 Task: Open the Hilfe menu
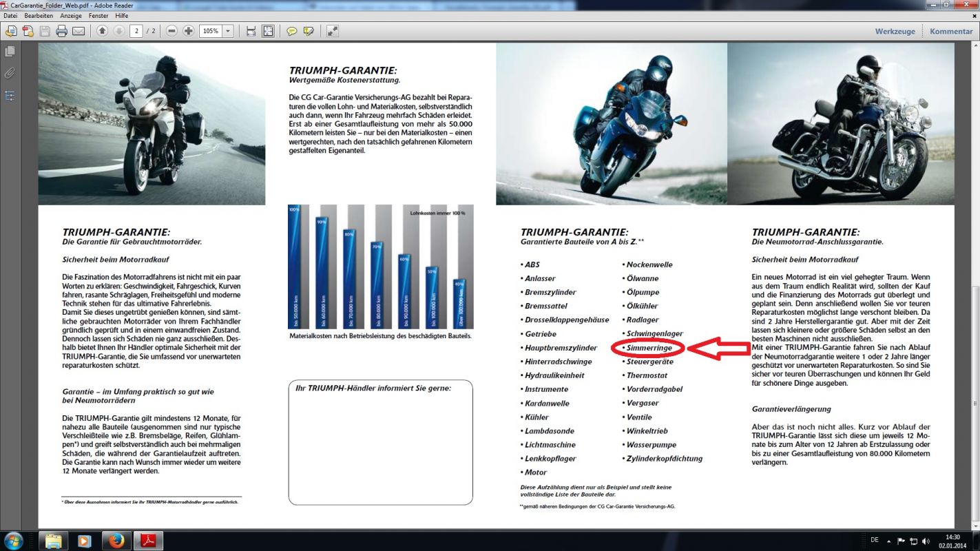click(121, 15)
